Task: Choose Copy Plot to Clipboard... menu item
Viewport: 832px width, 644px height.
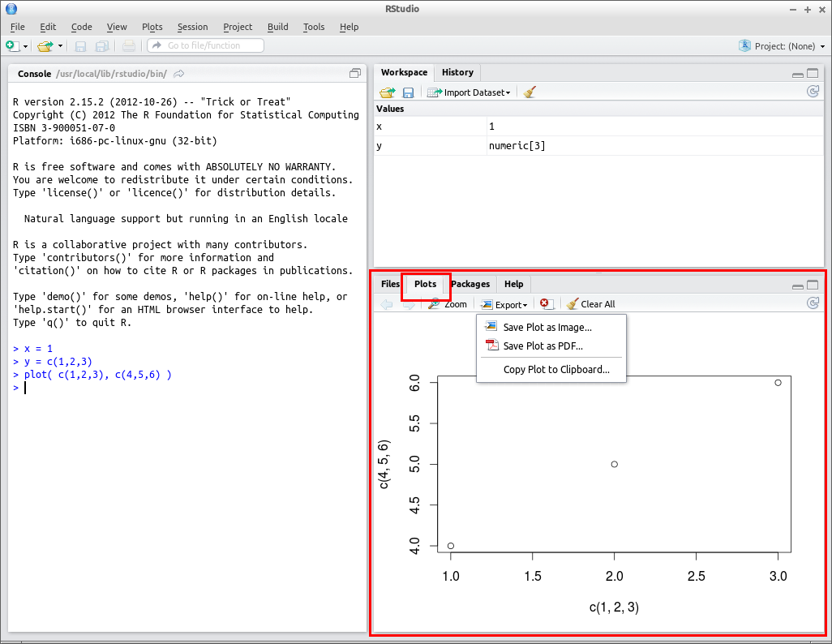Action: point(551,370)
